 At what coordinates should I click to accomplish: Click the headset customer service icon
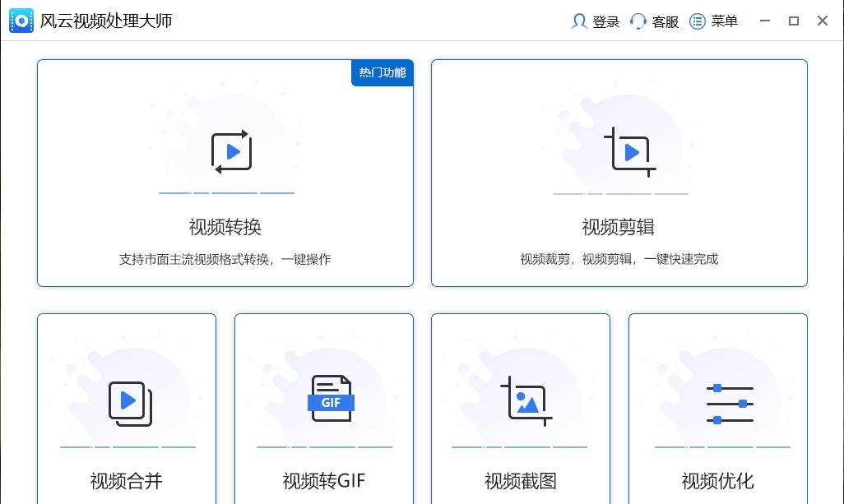tap(638, 21)
